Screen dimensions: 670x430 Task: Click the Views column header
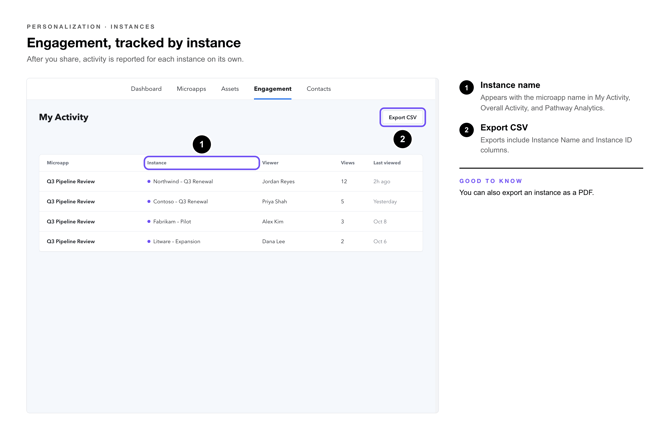tap(347, 163)
